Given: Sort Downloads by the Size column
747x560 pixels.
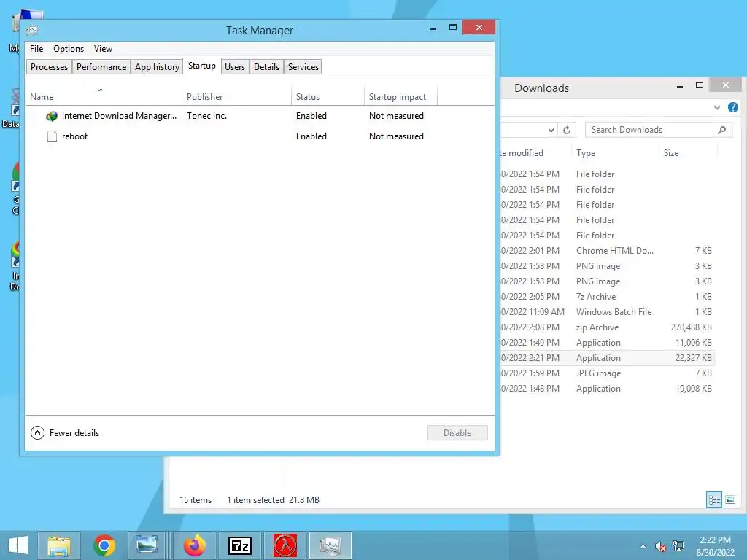Looking at the screenshot, I should (x=688, y=153).
